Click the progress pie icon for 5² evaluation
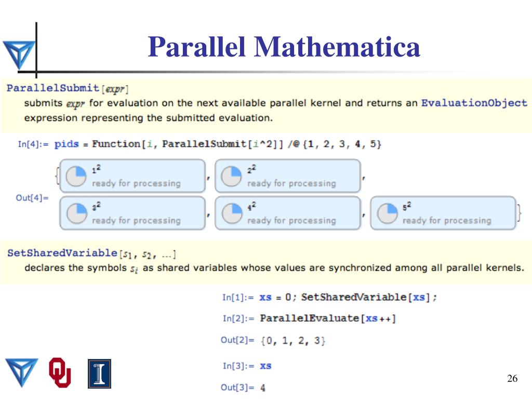The image size is (532, 399). coord(387,214)
